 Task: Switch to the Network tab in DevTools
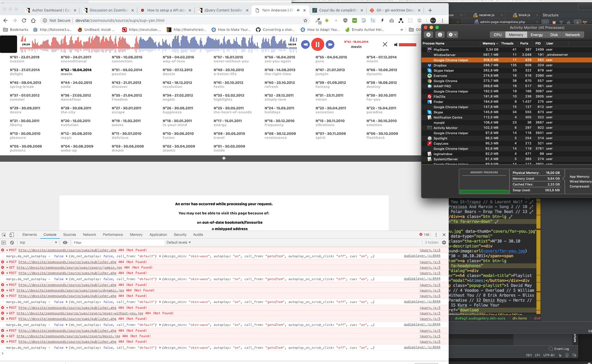(89, 235)
